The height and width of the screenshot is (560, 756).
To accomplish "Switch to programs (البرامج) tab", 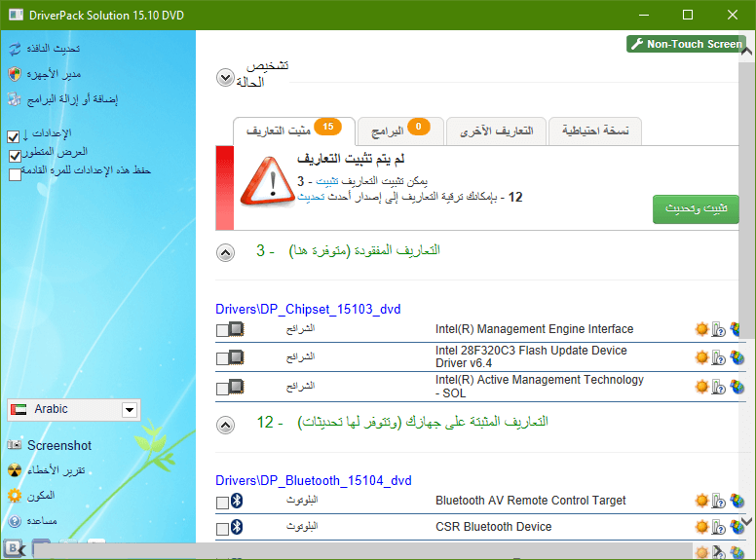I will (x=400, y=131).
